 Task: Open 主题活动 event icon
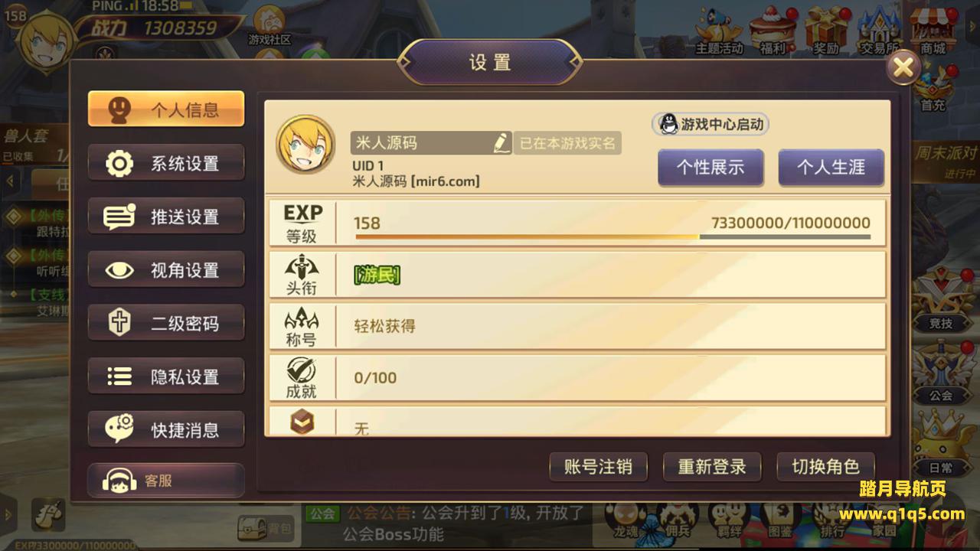pyautogui.click(x=719, y=31)
